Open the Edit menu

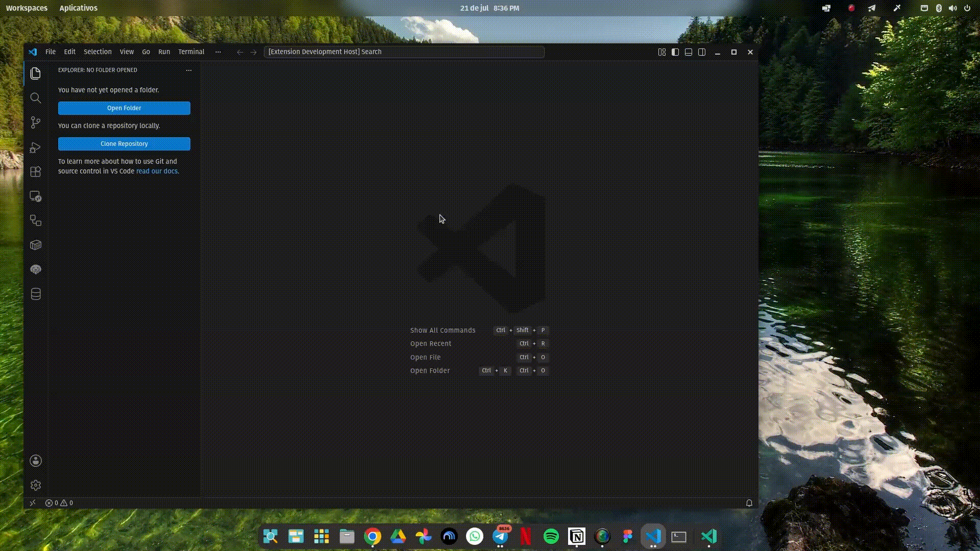70,52
